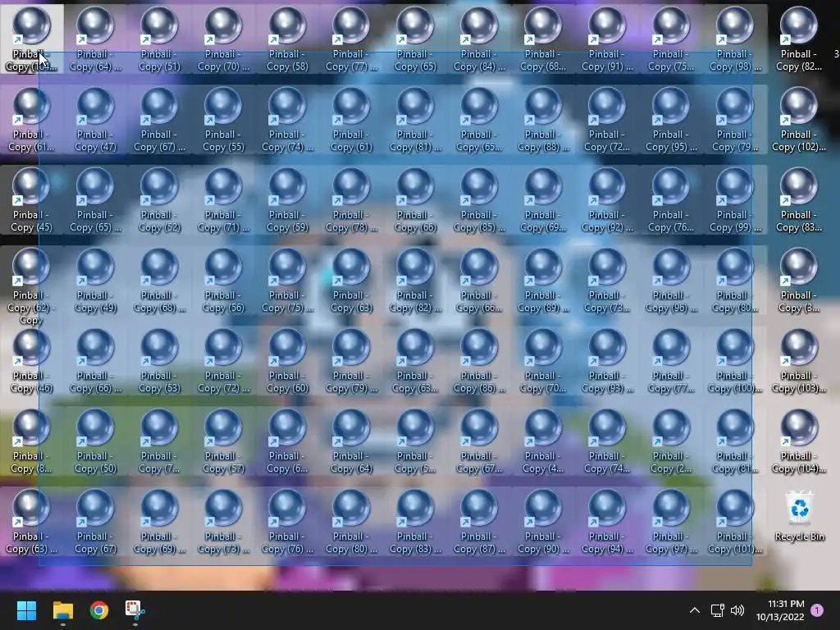Open File Explorer from the taskbar

point(62,610)
